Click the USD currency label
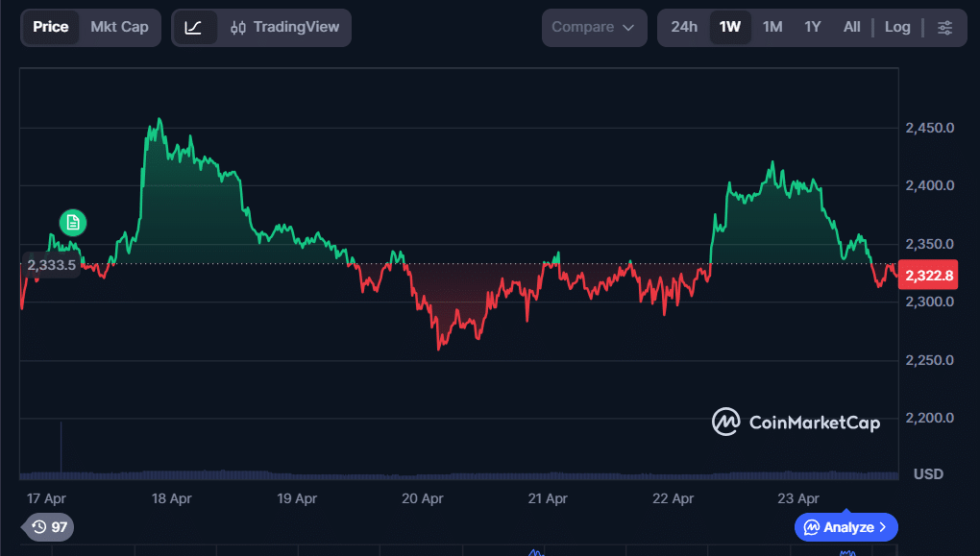Image resolution: width=980 pixels, height=556 pixels. click(928, 474)
